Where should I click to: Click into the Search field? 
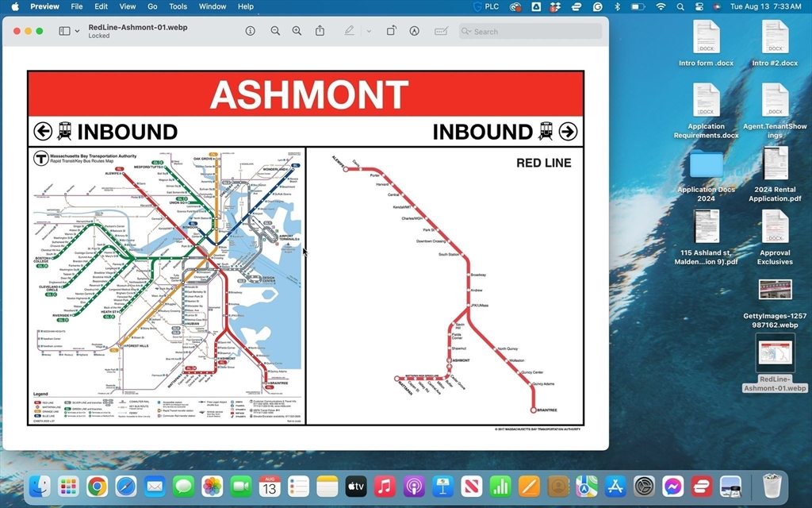pyautogui.click(x=535, y=32)
